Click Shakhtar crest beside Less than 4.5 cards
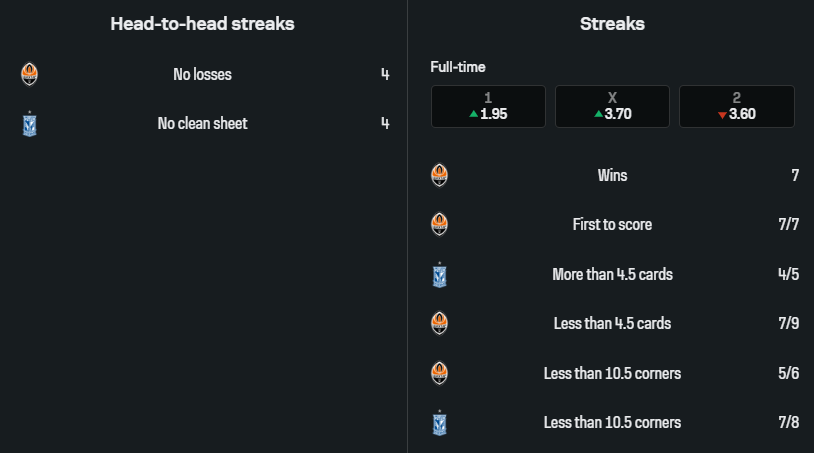 (x=439, y=324)
